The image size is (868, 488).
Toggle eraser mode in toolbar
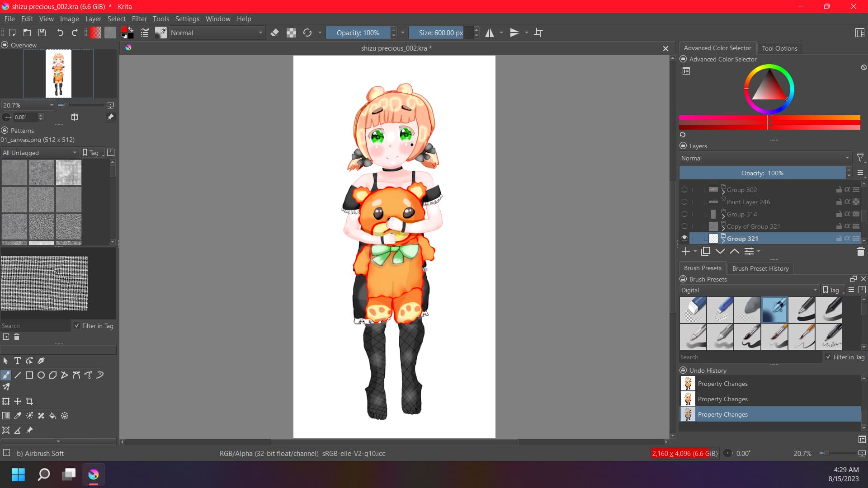pos(274,33)
